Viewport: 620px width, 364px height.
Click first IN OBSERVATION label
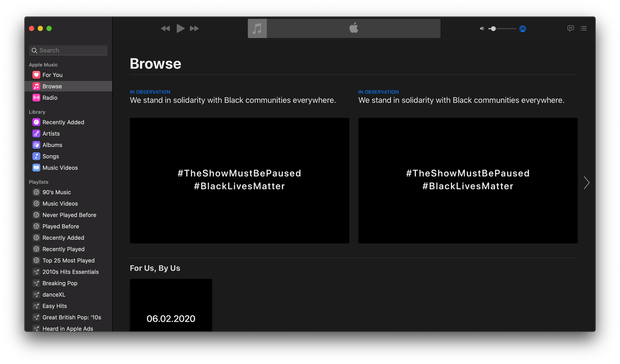pos(150,92)
